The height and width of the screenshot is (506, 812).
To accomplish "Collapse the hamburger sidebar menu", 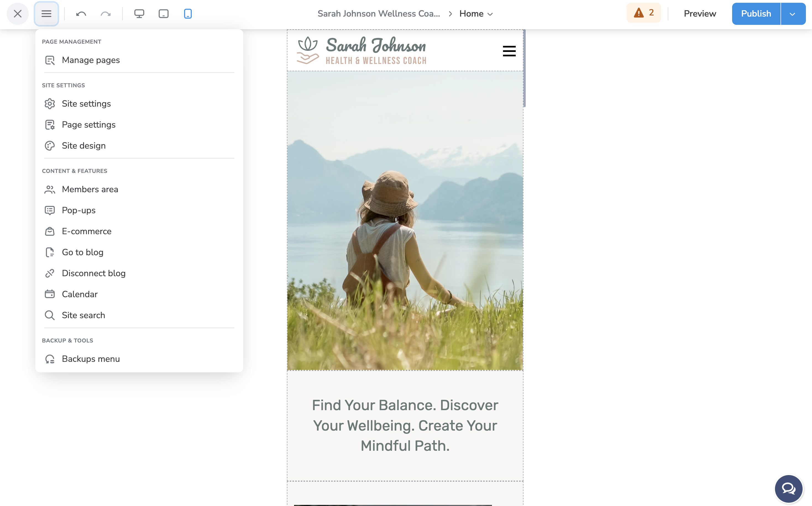I will click(x=46, y=14).
